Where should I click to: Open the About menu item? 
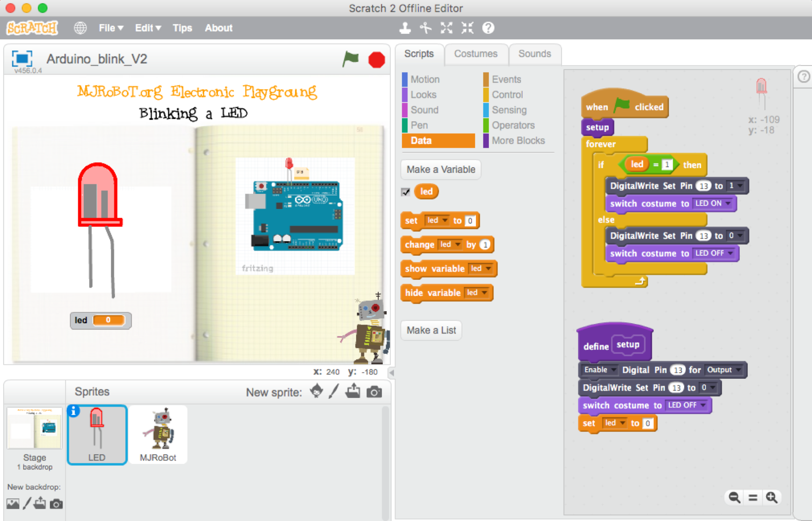point(219,28)
